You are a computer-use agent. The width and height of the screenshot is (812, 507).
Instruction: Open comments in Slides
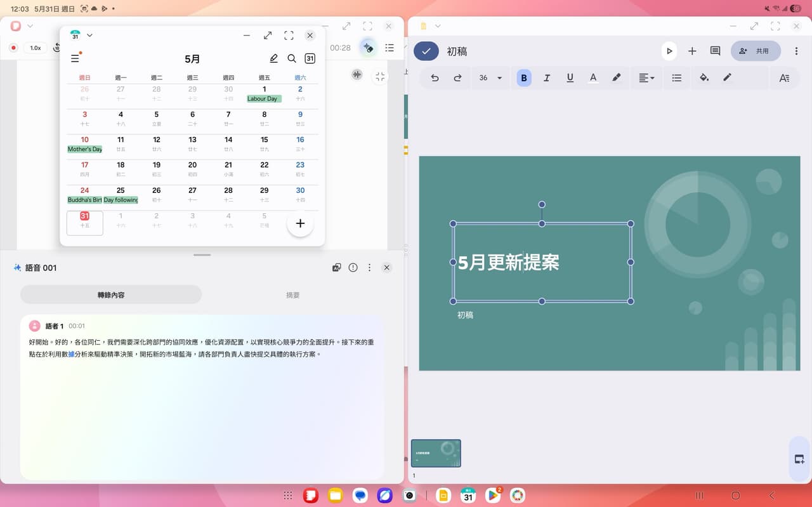click(715, 51)
